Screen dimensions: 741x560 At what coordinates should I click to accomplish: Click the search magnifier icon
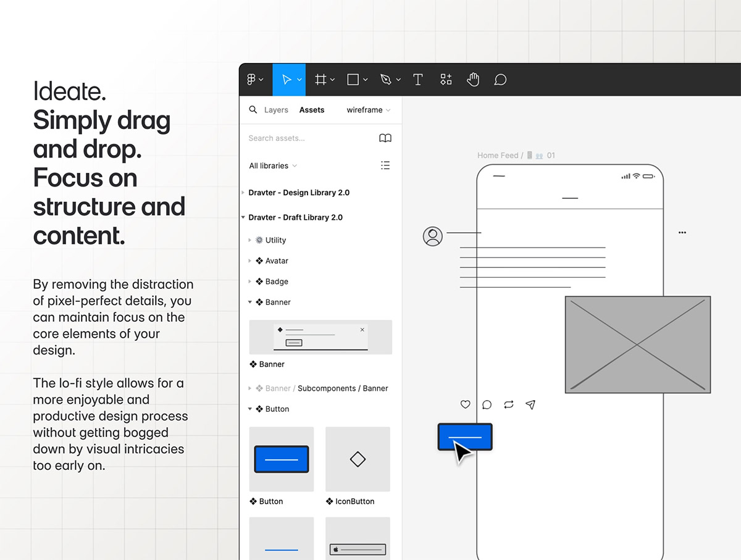click(x=253, y=110)
